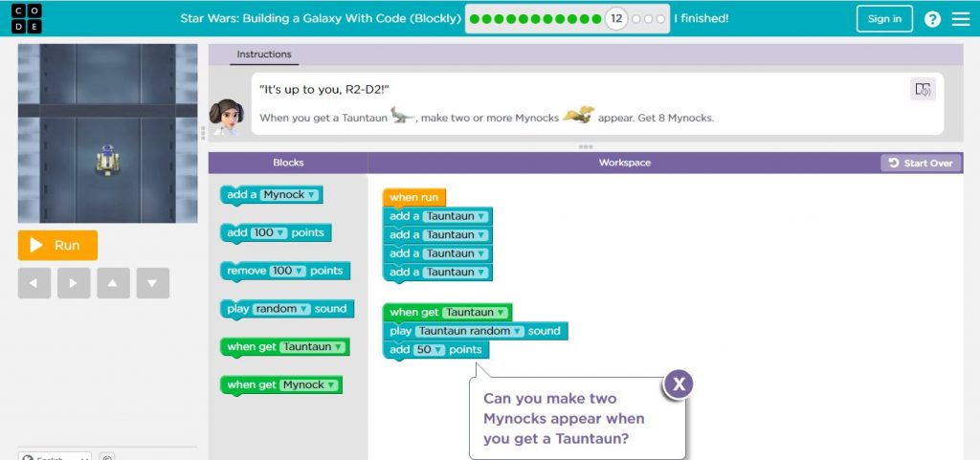
Task: Open the Mynock dropdown in add a block
Action: (x=291, y=195)
